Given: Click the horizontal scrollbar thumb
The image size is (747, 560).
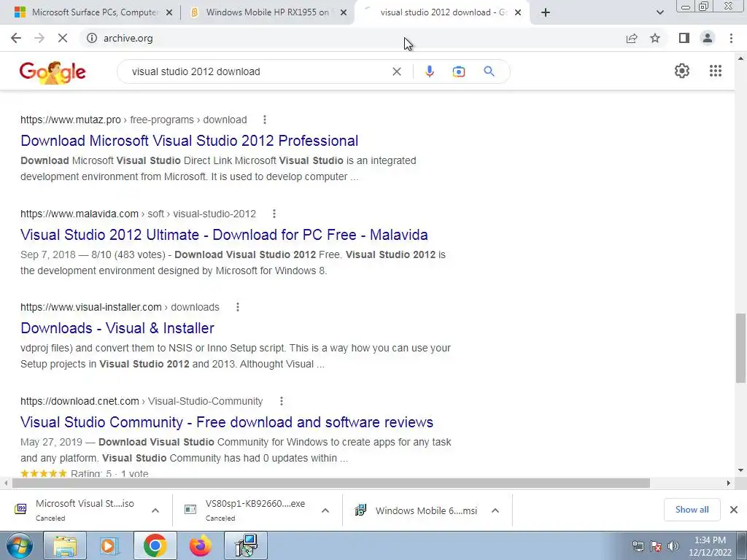Looking at the screenshot, I should 331,483.
